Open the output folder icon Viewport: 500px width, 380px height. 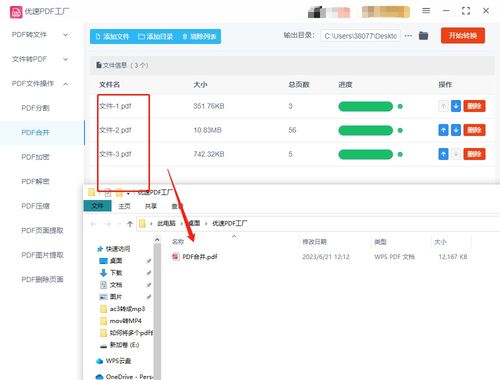[423, 35]
